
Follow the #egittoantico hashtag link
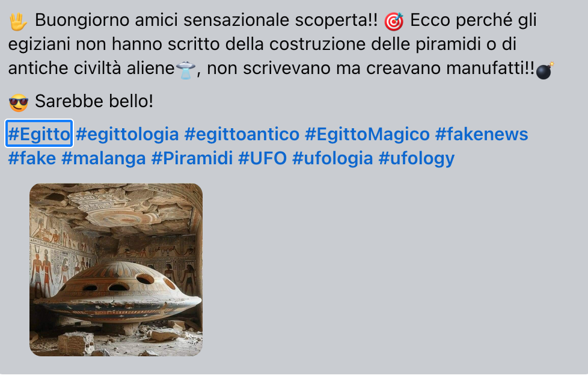coord(242,134)
